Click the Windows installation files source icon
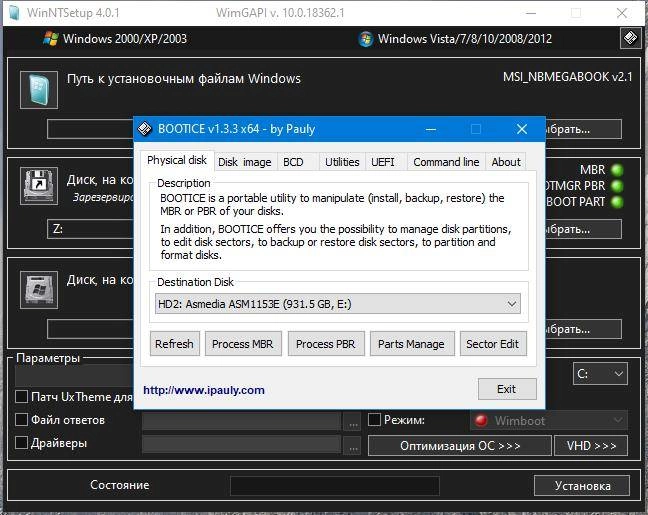The height and width of the screenshot is (515, 648). 39,90
